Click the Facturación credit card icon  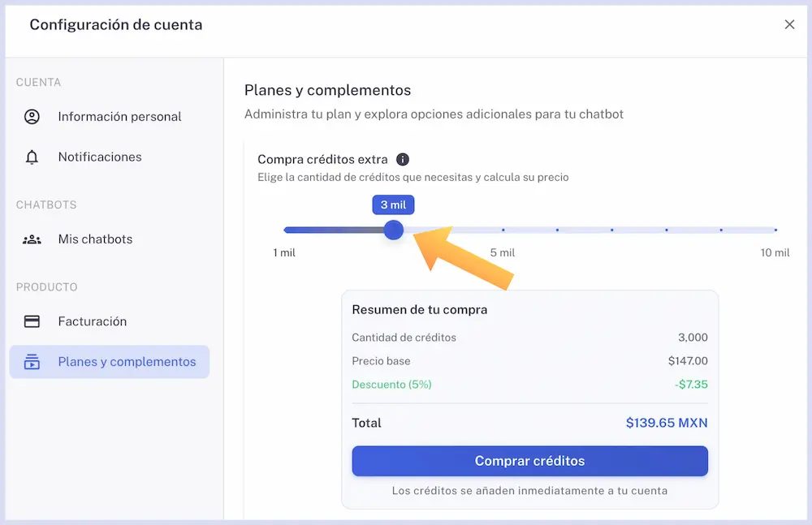pyautogui.click(x=32, y=321)
